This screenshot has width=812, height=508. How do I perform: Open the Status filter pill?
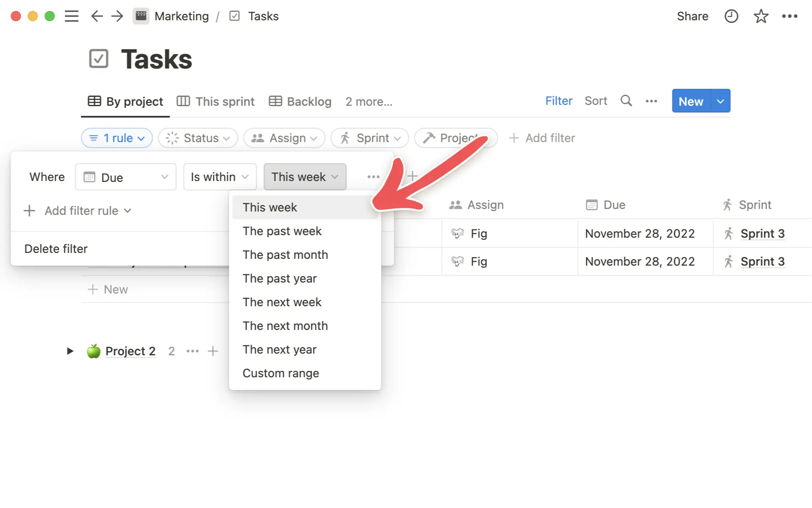(x=198, y=138)
